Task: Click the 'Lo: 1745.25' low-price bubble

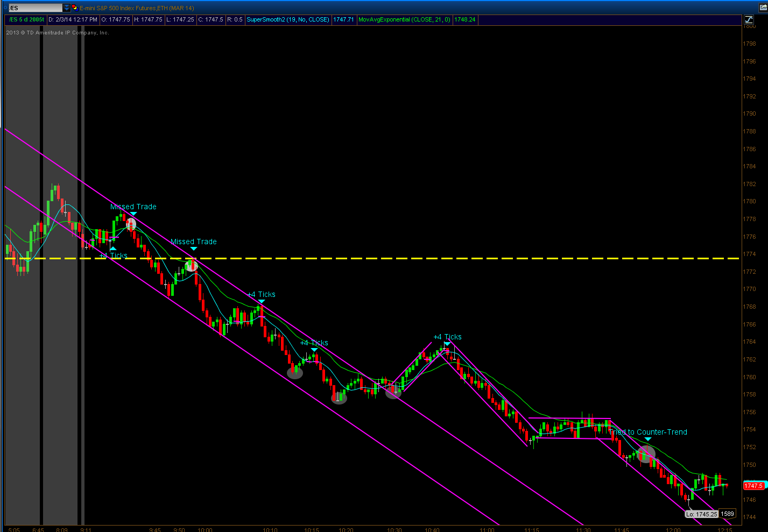Action: point(701,514)
